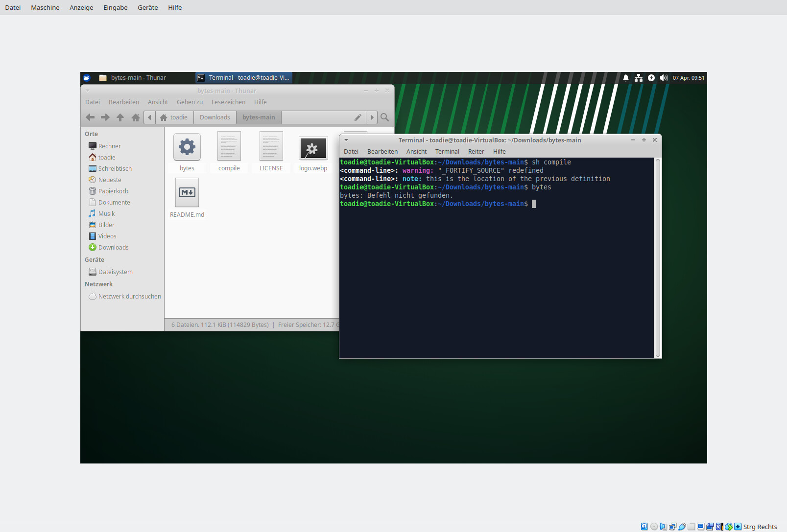Open Videos in sidebar
This screenshot has width=787, height=532.
107,236
